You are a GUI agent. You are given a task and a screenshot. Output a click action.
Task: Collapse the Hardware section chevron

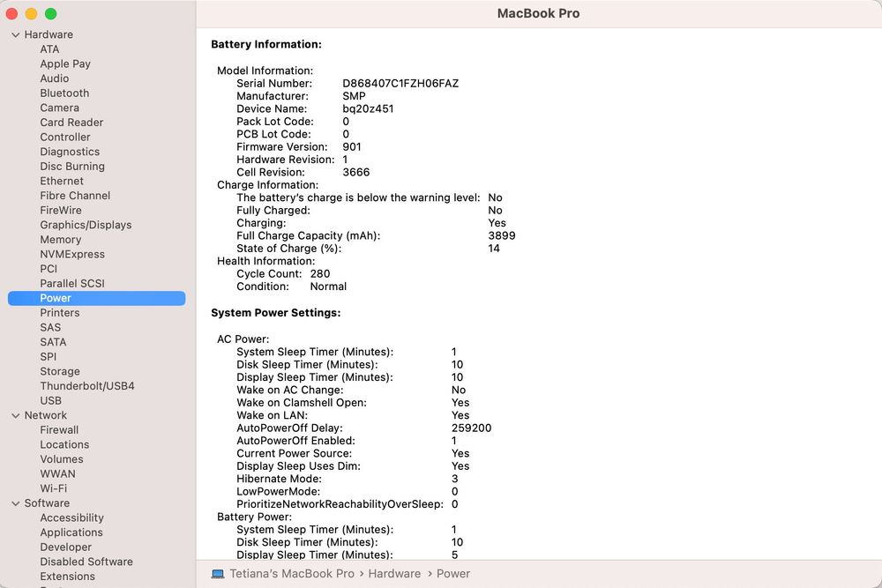[x=15, y=35]
